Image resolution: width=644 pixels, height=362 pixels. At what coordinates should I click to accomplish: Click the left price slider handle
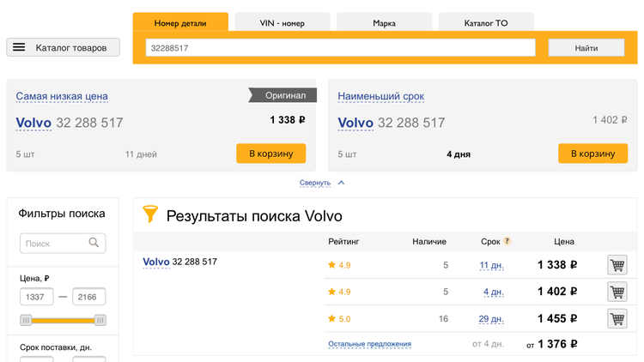(26, 320)
